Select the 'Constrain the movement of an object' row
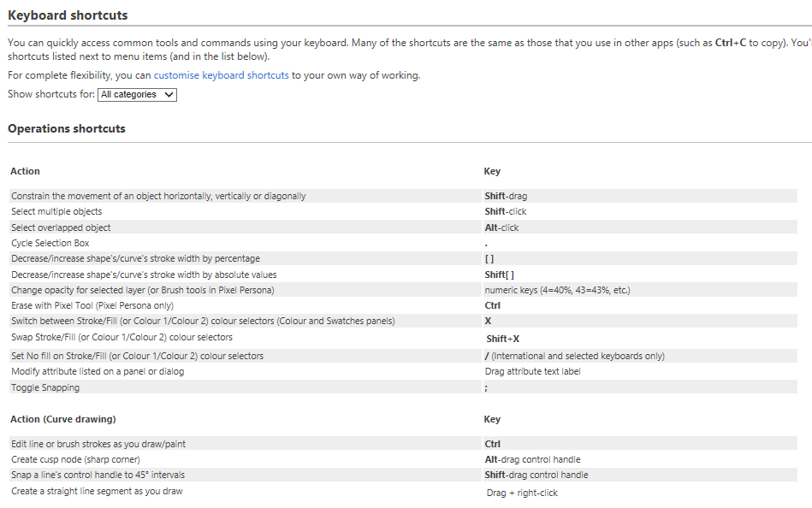The image size is (812, 508). (159, 195)
